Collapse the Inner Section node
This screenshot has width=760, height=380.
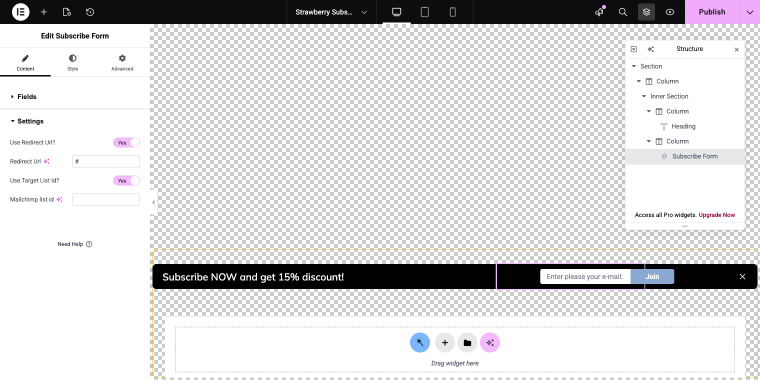point(644,96)
